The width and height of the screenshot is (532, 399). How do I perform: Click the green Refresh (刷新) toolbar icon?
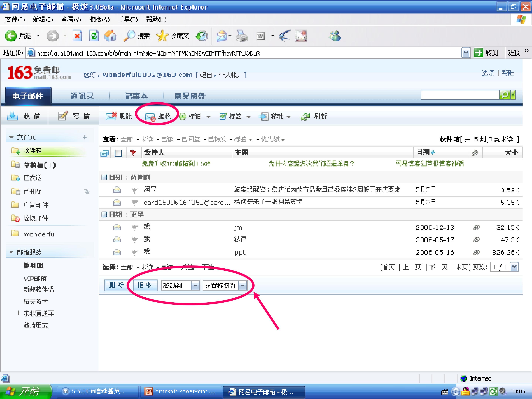coord(306,117)
